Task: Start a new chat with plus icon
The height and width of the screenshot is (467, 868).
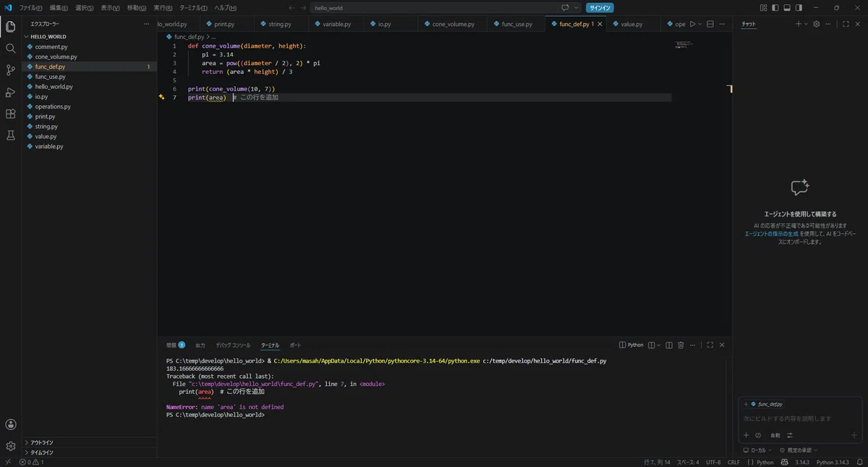Action: click(x=799, y=24)
